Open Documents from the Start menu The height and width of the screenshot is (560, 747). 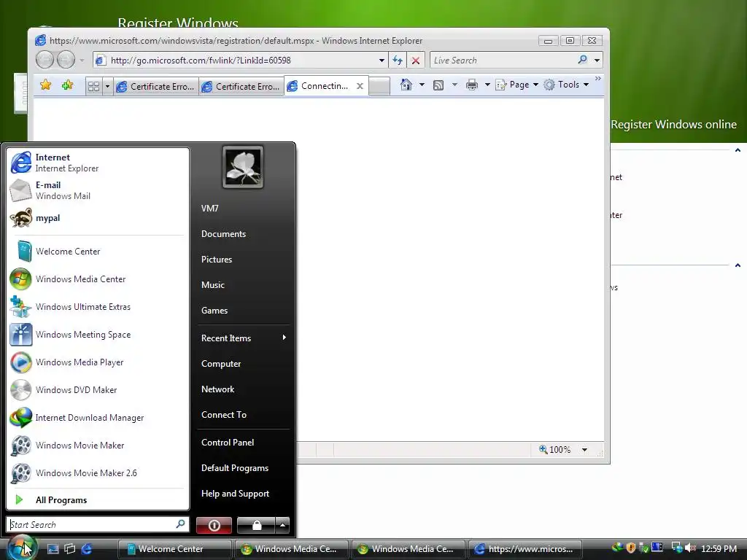[243, 234]
